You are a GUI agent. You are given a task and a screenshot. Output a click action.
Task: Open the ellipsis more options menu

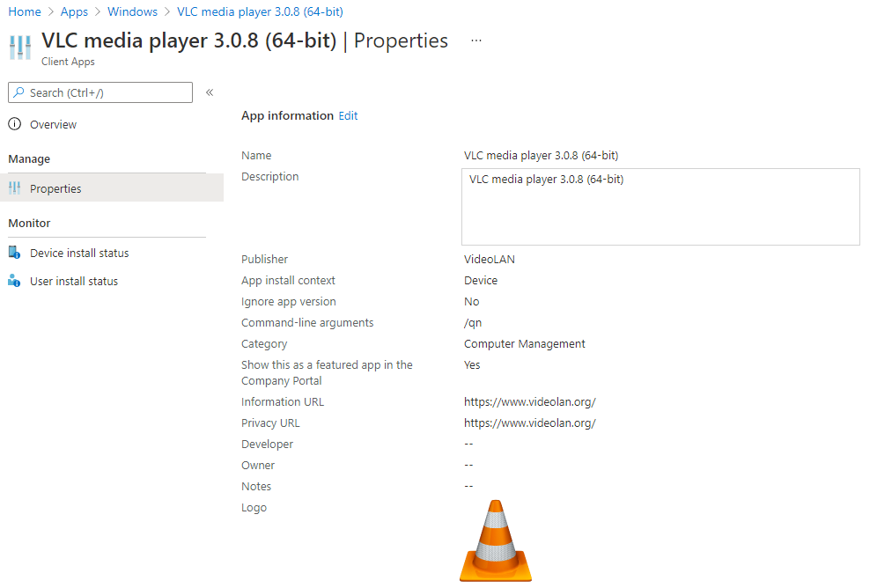[476, 40]
